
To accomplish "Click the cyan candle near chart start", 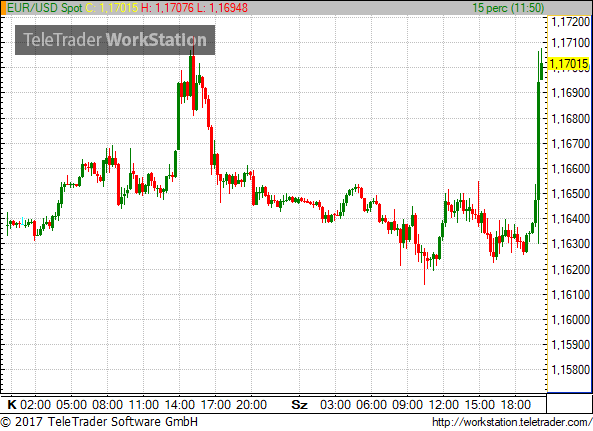I will (x=23, y=222).
